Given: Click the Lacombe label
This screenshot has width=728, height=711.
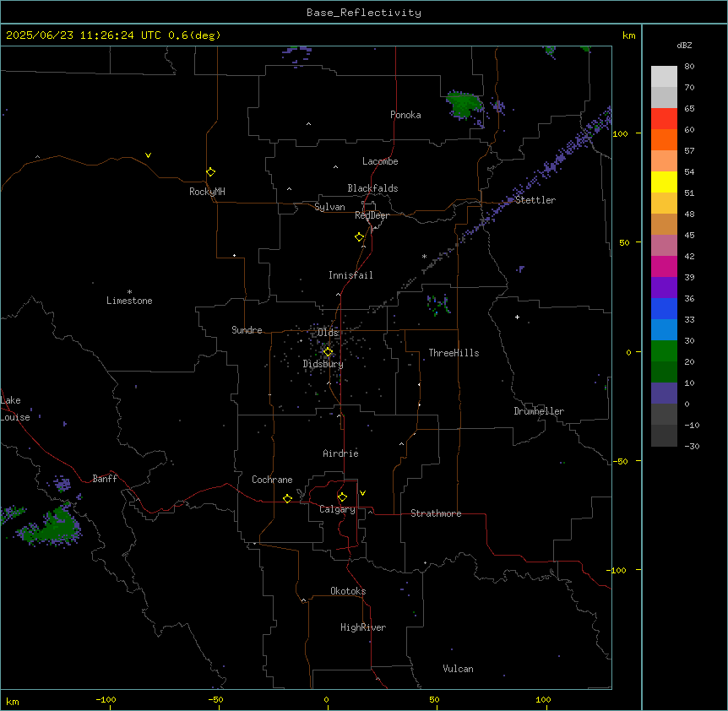Looking at the screenshot, I should pyautogui.click(x=380, y=161).
